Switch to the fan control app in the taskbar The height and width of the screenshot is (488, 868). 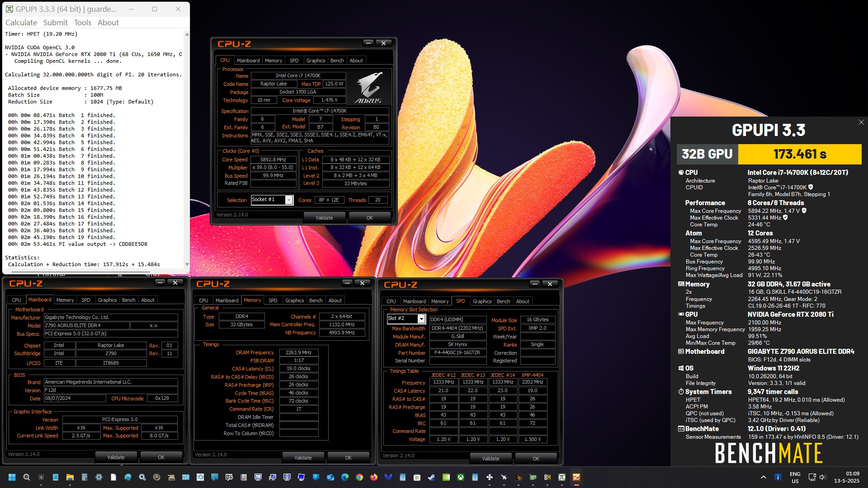coord(490,477)
